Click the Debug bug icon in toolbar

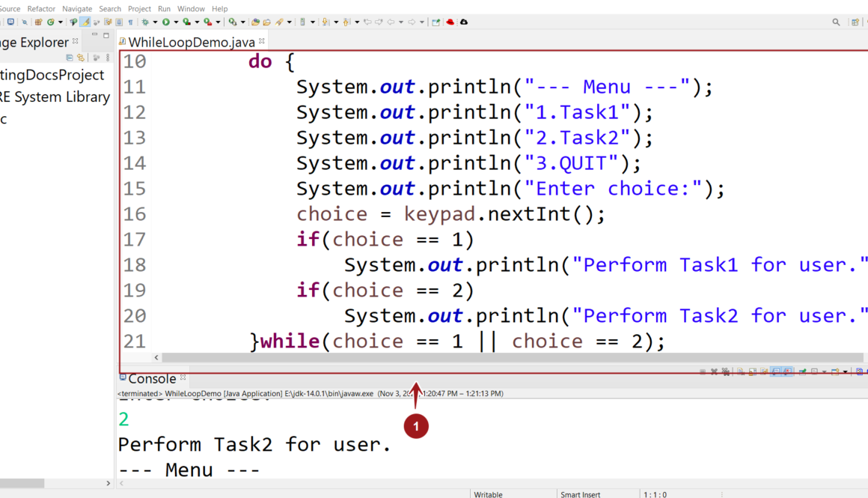(145, 22)
